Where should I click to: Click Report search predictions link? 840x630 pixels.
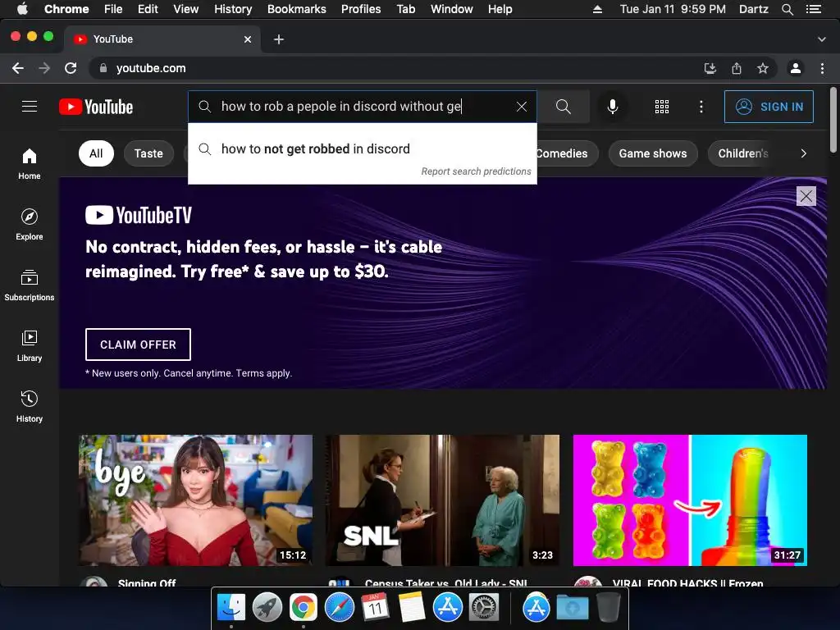pyautogui.click(x=476, y=171)
